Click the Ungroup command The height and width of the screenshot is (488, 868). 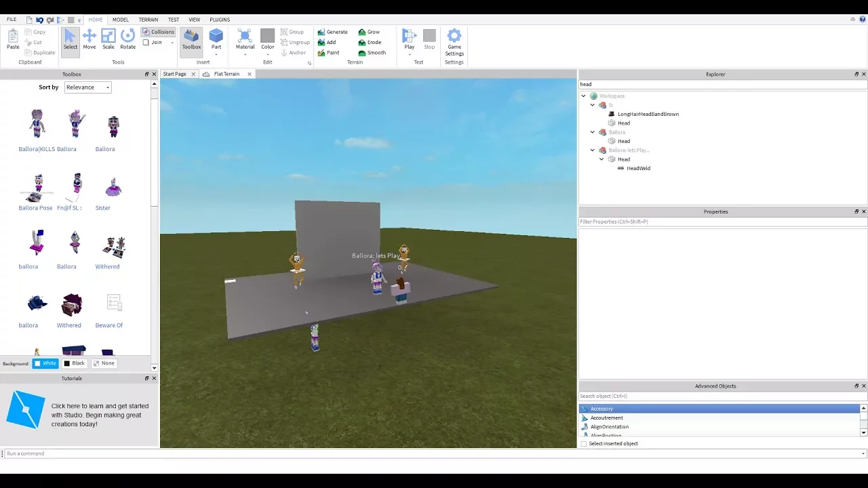click(x=295, y=42)
